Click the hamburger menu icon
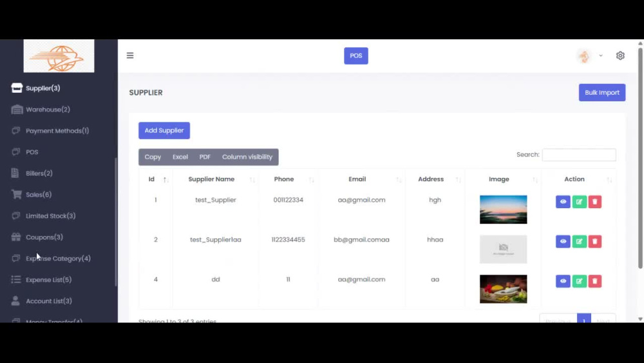 (130, 55)
